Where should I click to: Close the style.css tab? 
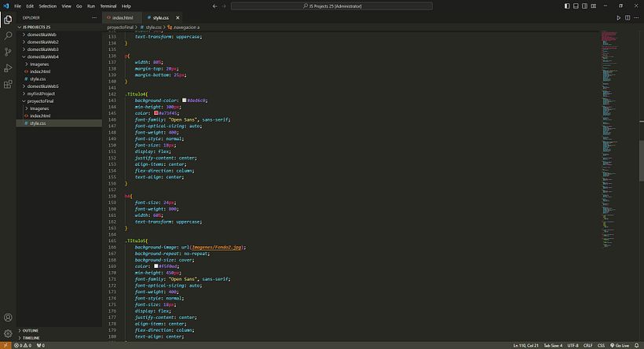[x=177, y=17]
